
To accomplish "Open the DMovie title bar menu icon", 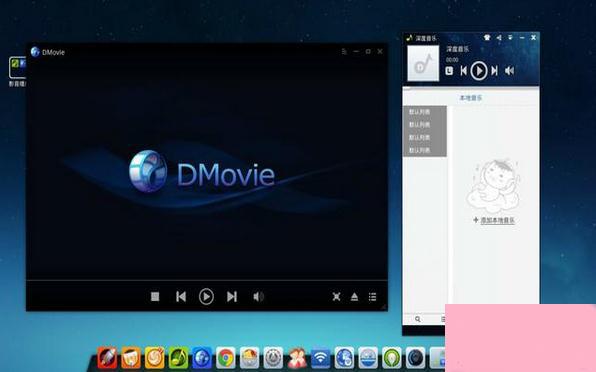I will pos(344,51).
